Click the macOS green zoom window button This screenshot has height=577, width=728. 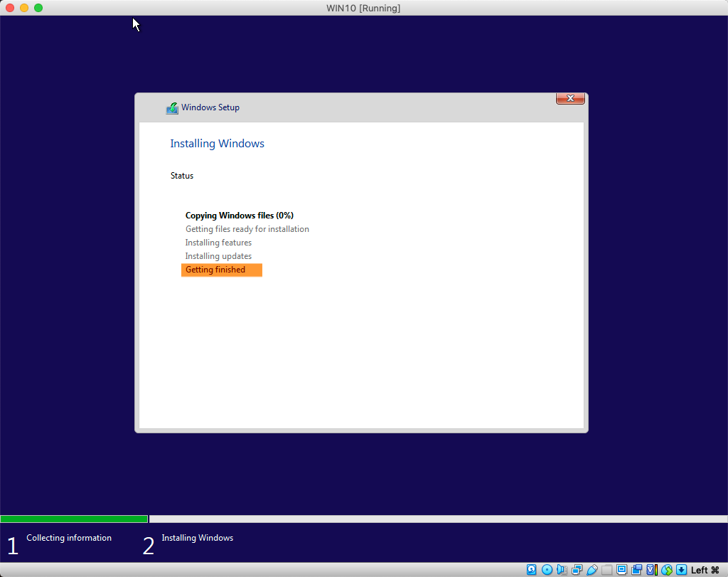click(x=38, y=8)
